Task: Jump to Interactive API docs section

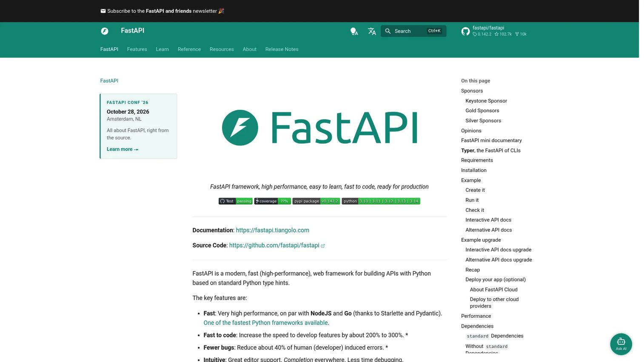Action: tap(488, 220)
